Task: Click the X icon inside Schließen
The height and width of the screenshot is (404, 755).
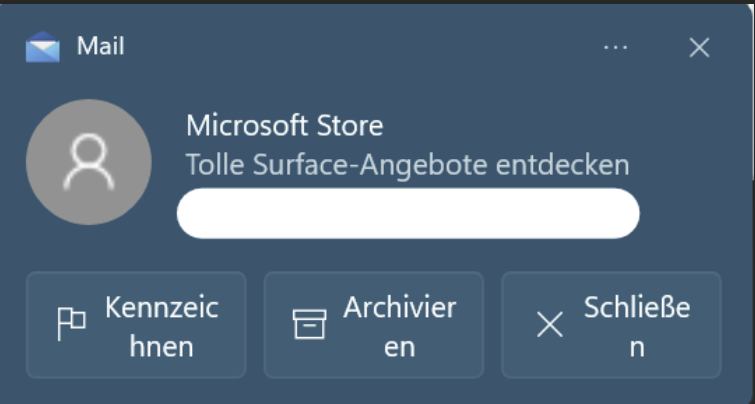Action: [550, 325]
